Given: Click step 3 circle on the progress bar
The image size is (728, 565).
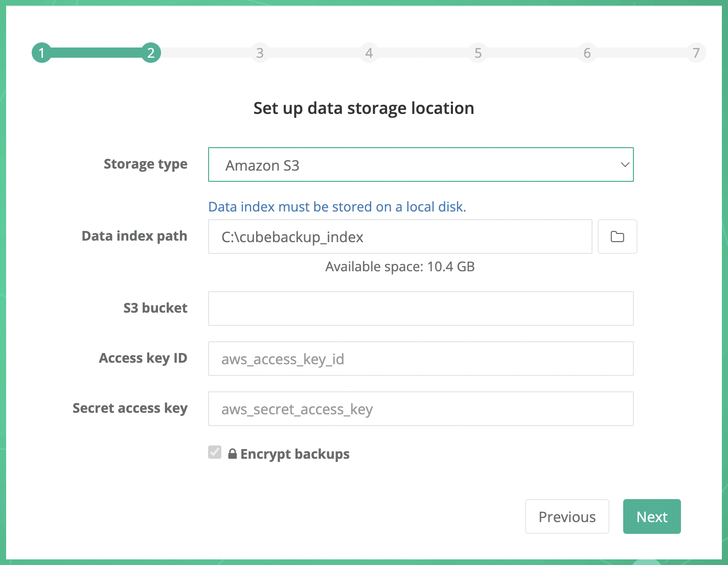Looking at the screenshot, I should tap(260, 53).
